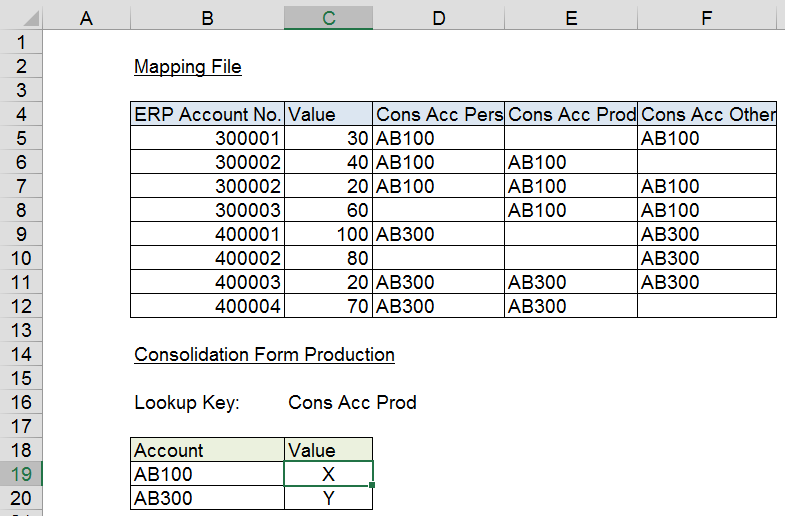Click the Select All corner triangle
This screenshot has height=516, width=785.
[30, 19]
